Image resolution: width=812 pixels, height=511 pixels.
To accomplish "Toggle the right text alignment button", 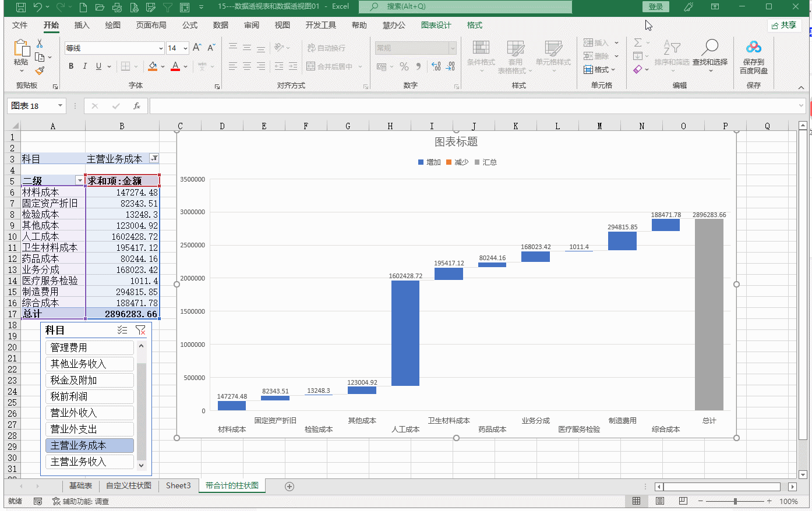I will point(261,66).
